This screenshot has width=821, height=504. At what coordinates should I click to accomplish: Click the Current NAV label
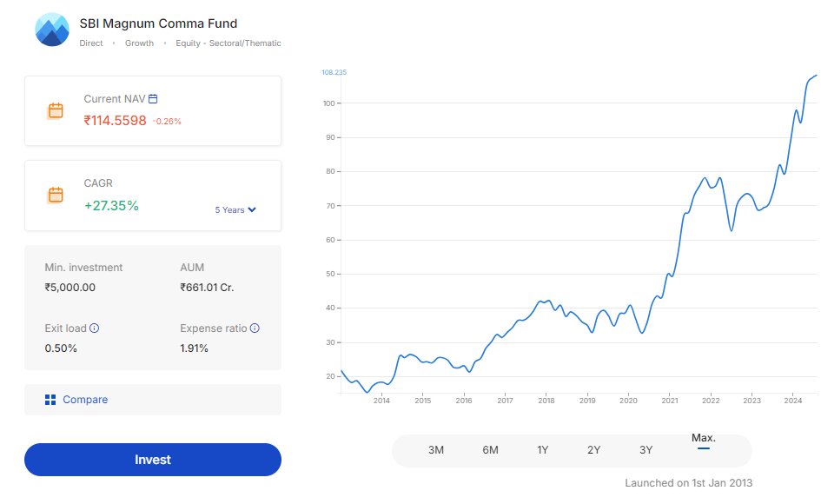pos(114,99)
